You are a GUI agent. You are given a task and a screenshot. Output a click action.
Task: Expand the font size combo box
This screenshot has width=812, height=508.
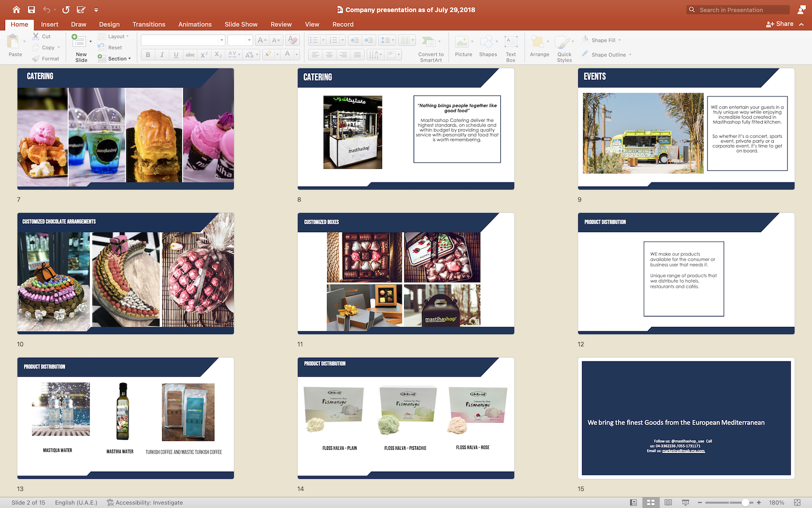[249, 40]
